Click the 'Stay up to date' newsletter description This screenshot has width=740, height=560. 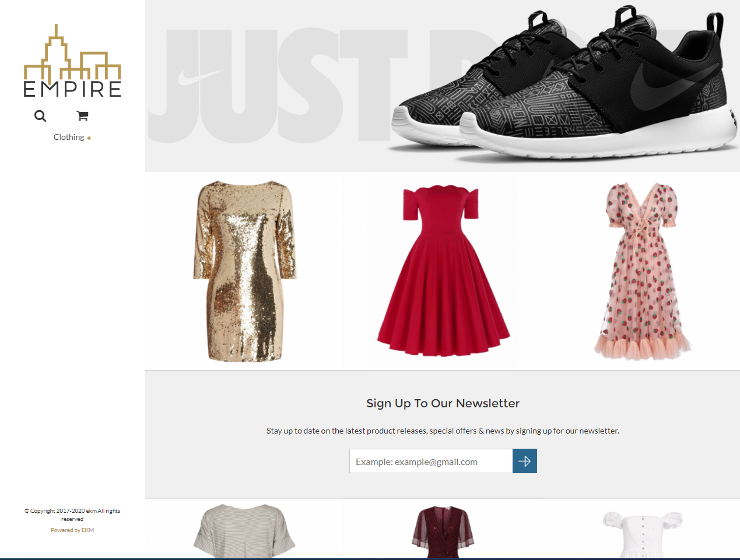443,431
